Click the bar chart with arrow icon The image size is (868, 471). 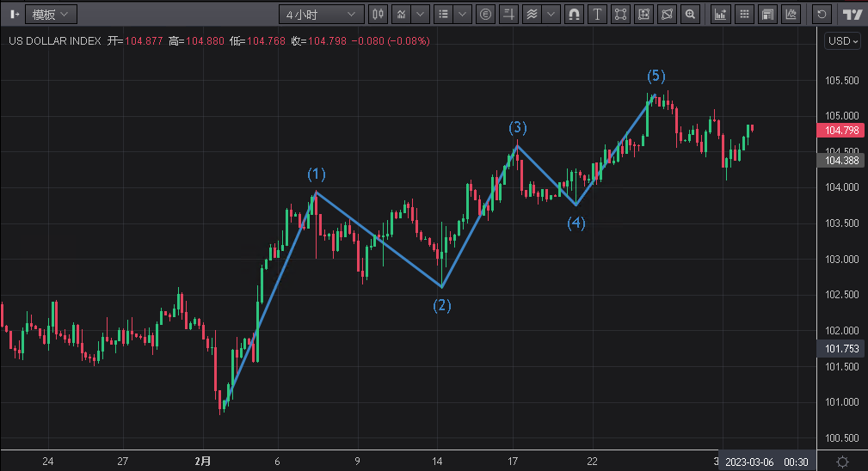tap(720, 15)
